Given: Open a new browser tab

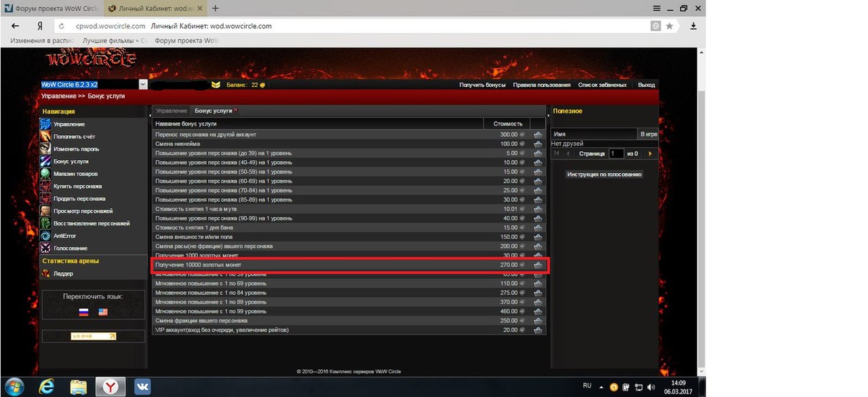Looking at the screenshot, I should pyautogui.click(x=216, y=8).
